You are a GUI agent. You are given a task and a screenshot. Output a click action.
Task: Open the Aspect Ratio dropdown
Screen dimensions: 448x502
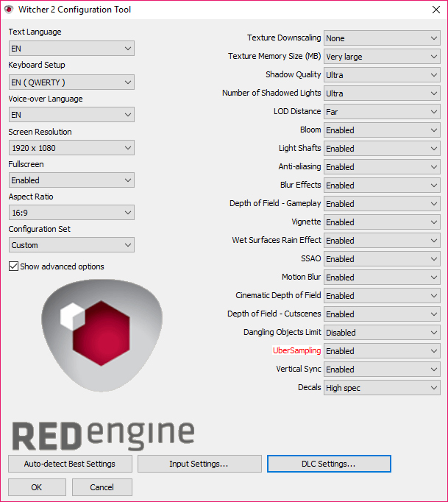(71, 213)
